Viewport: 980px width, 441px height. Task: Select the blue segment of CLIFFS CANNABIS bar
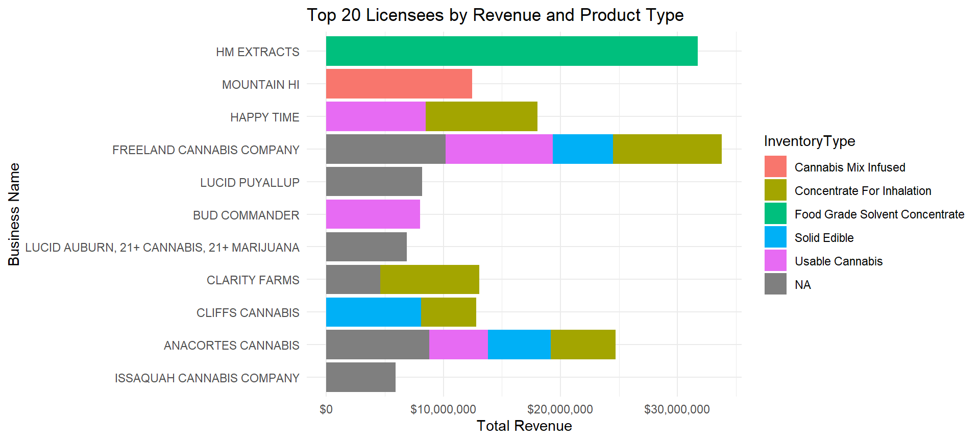[x=373, y=312]
